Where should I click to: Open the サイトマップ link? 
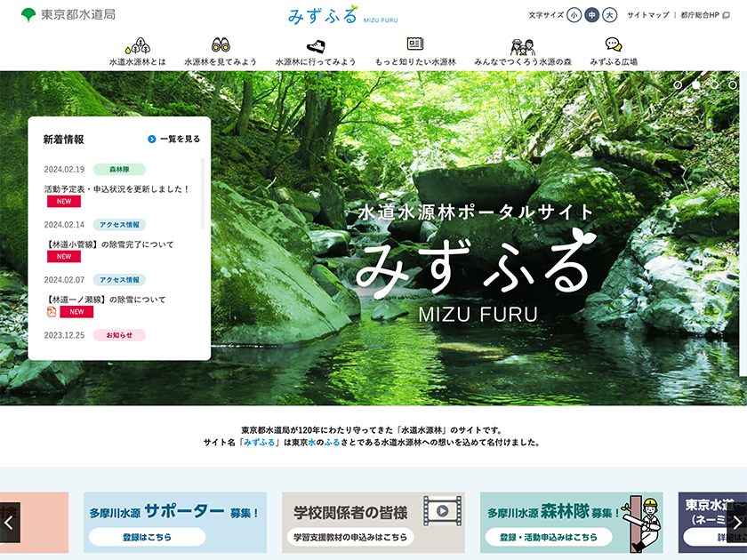(x=648, y=15)
